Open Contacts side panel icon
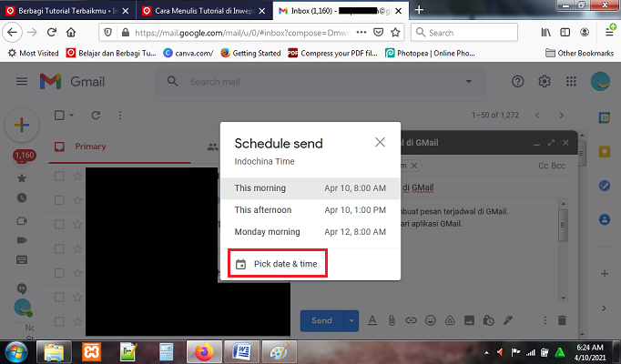 [x=605, y=219]
